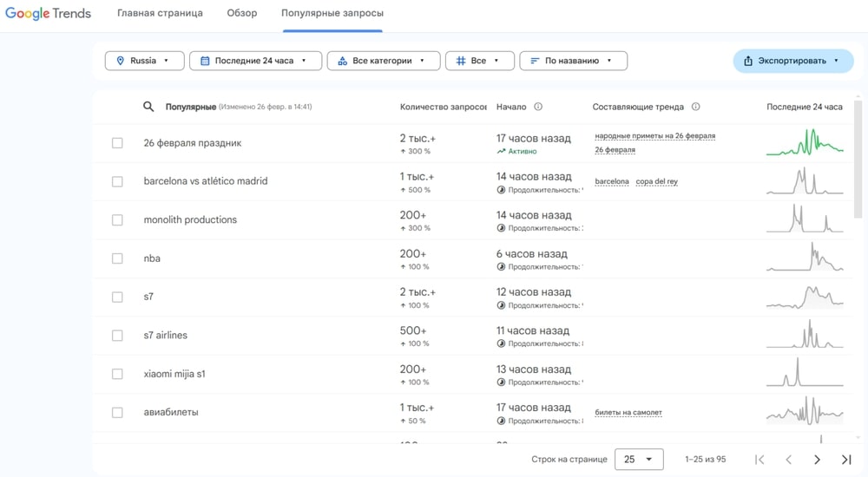Click the 6 часов назад cell in nba row

tap(531, 254)
